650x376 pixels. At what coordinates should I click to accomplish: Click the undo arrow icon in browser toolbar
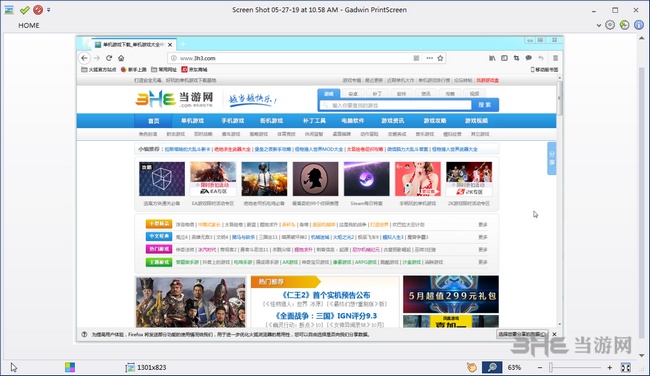pyautogui.click(x=541, y=58)
